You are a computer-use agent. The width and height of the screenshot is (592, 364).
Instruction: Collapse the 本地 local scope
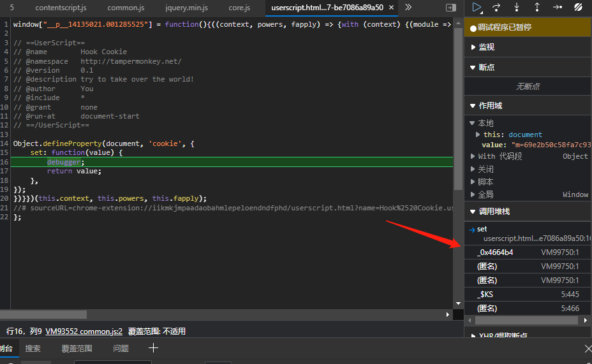472,123
